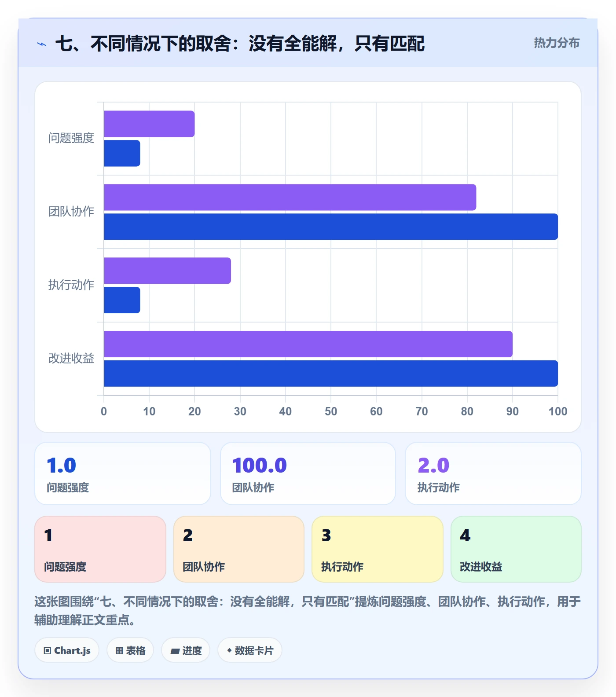Select the purple bar for 执行动作
Viewport: 616px width, 697px height.
[167, 271]
